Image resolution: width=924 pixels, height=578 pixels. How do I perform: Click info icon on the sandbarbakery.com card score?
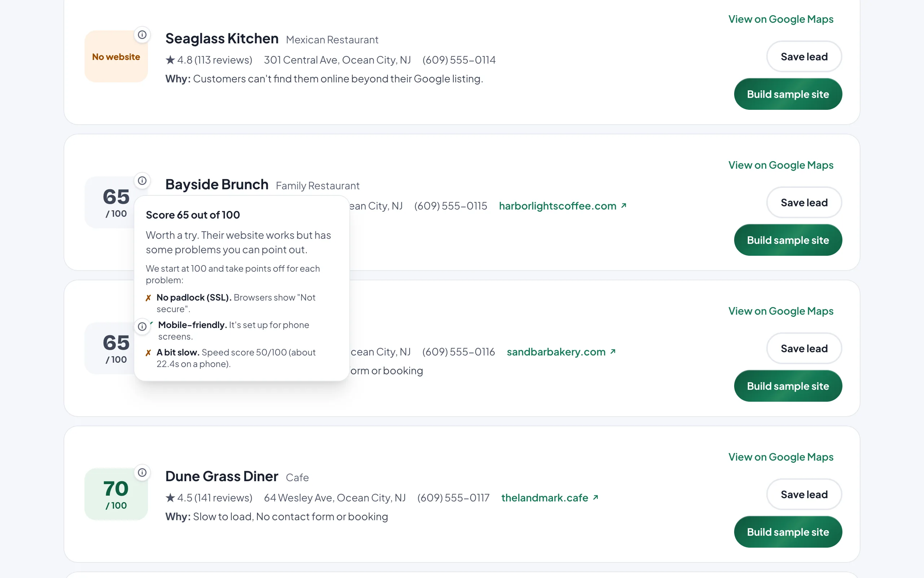tap(142, 327)
